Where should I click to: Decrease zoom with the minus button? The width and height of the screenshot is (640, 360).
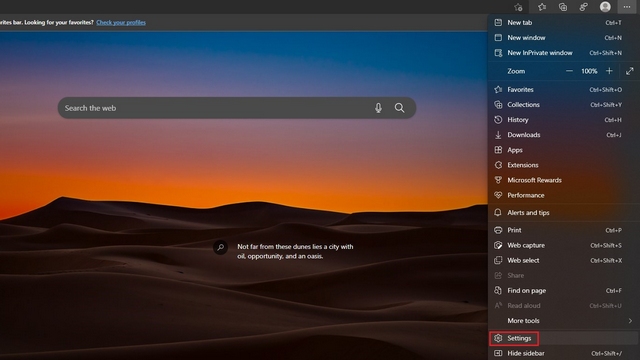(x=569, y=71)
